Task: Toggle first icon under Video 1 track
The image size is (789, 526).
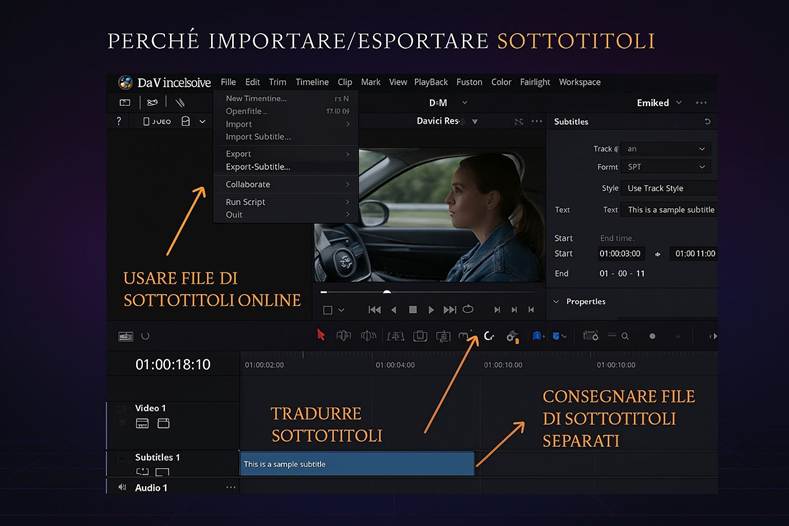Action: click(x=142, y=423)
